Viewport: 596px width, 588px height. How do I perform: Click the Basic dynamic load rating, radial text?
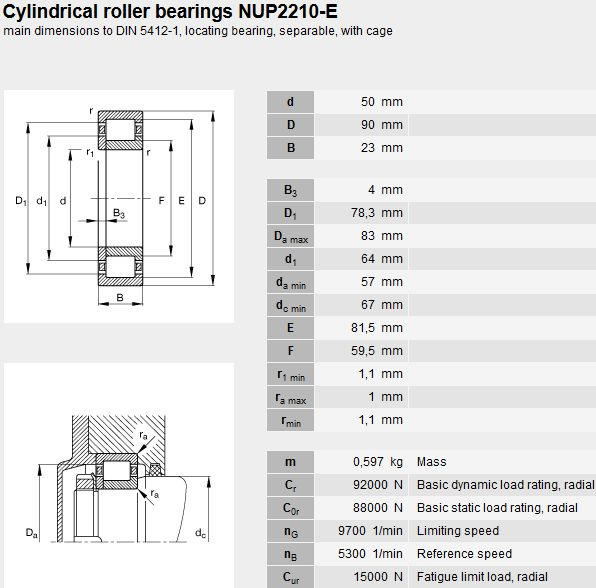(506, 485)
